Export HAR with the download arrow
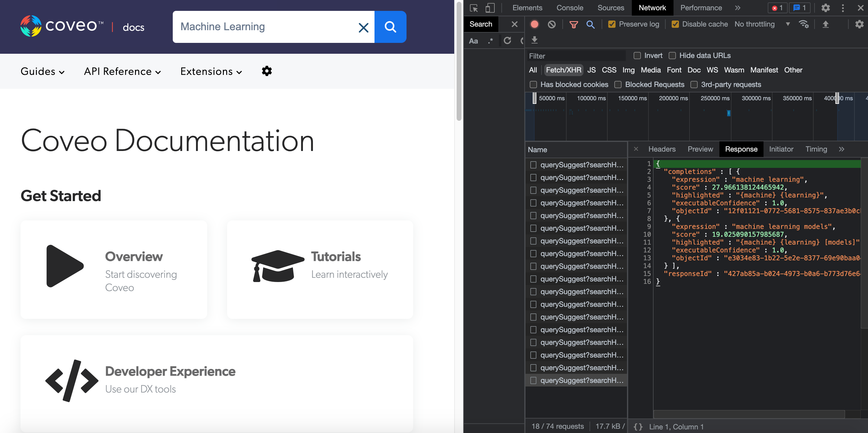Image resolution: width=868 pixels, height=433 pixels. (x=534, y=40)
